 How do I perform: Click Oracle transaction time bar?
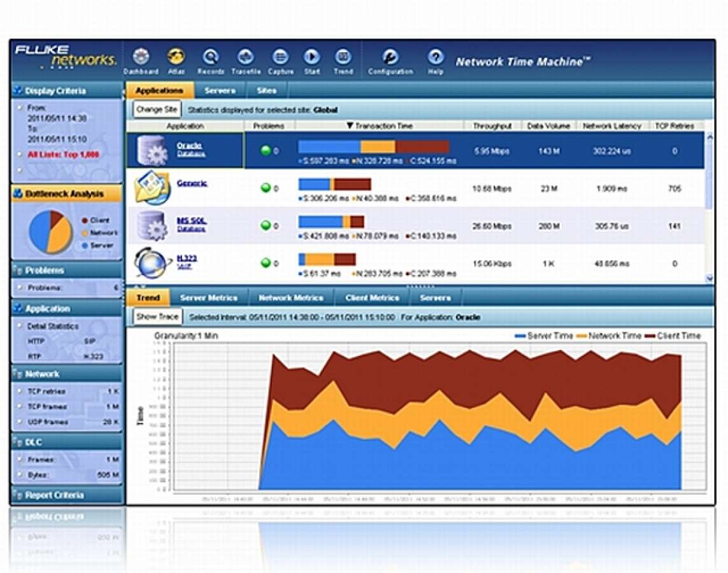(x=374, y=146)
